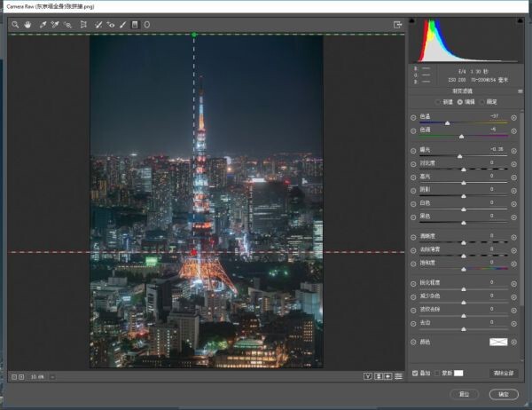Click the plus icon for 色温 (Temperature)
532x410 pixels.
point(514,117)
